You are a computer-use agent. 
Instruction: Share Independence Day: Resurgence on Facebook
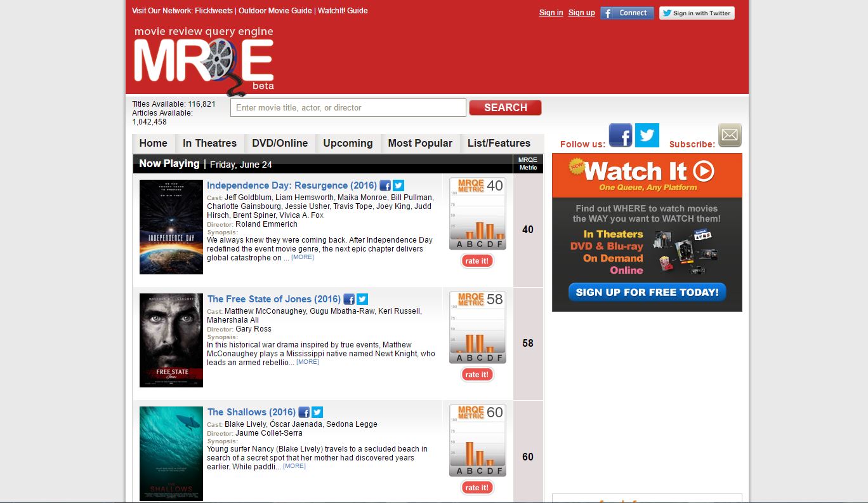pos(385,185)
